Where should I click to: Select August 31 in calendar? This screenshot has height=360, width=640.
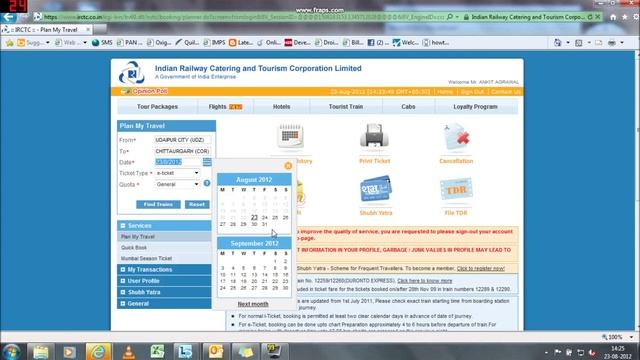coord(264,224)
